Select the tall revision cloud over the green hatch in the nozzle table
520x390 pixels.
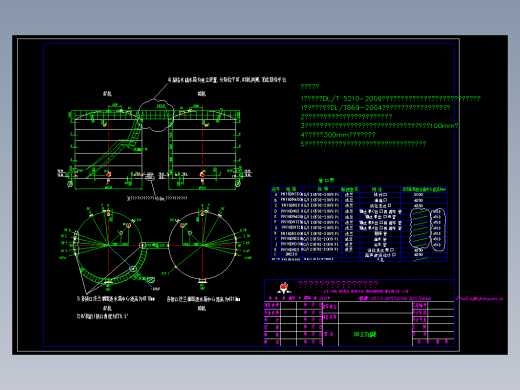click(420, 228)
